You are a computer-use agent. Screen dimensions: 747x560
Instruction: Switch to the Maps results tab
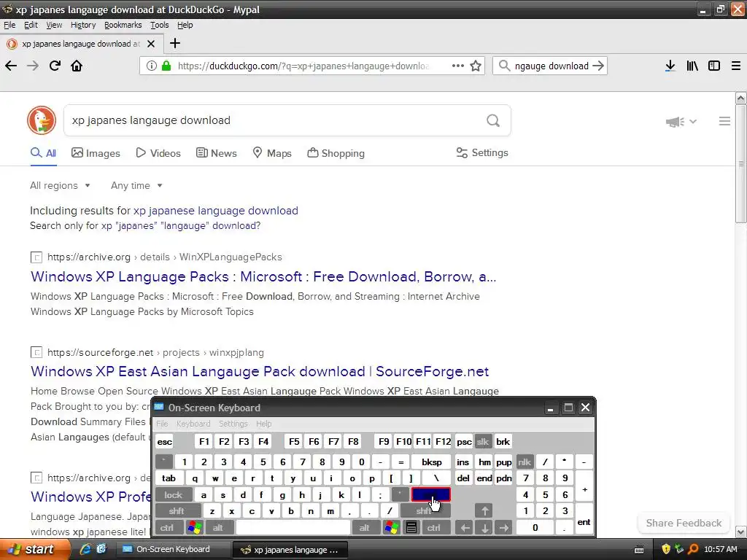click(272, 153)
